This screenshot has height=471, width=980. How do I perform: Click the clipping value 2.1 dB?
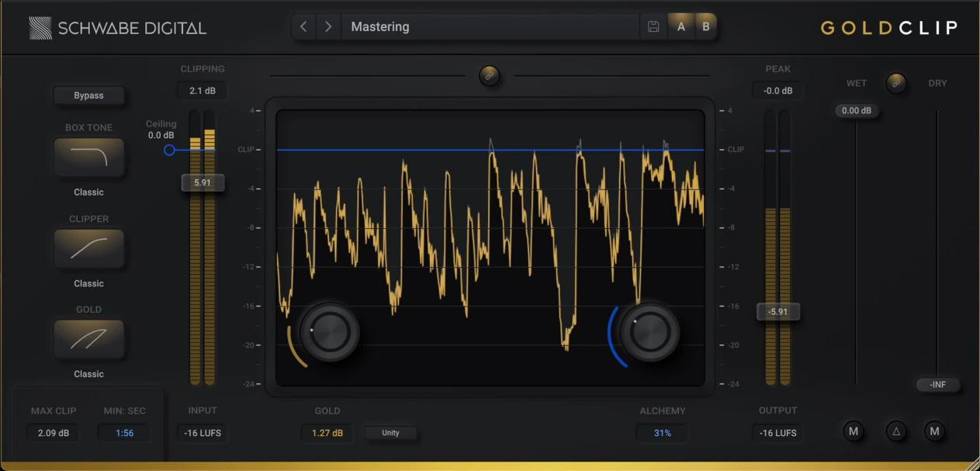(x=203, y=91)
